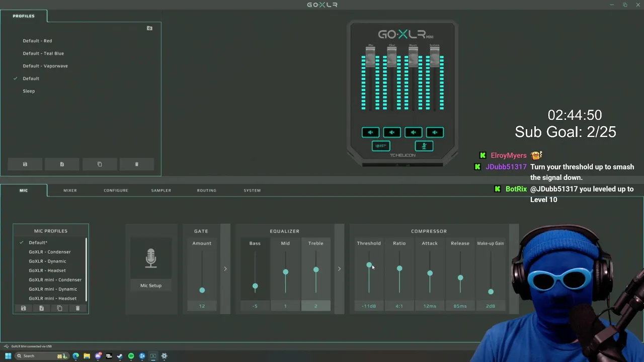
Task: Click the microphone Mic Setup icon
Action: point(151,258)
